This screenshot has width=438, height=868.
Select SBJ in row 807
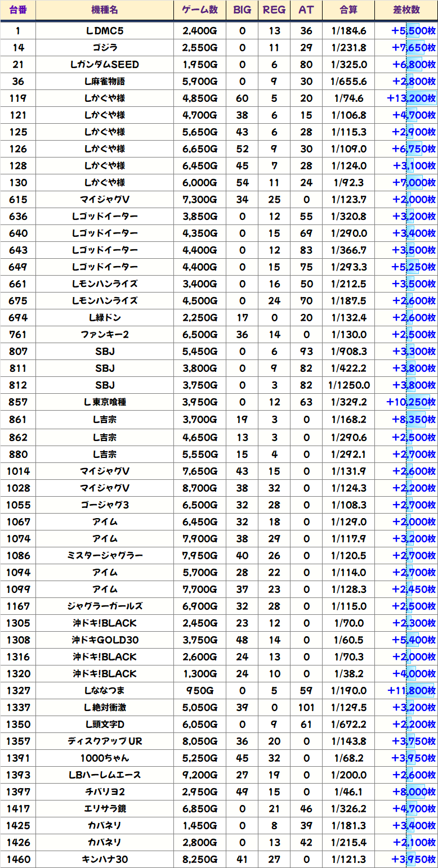(105, 352)
